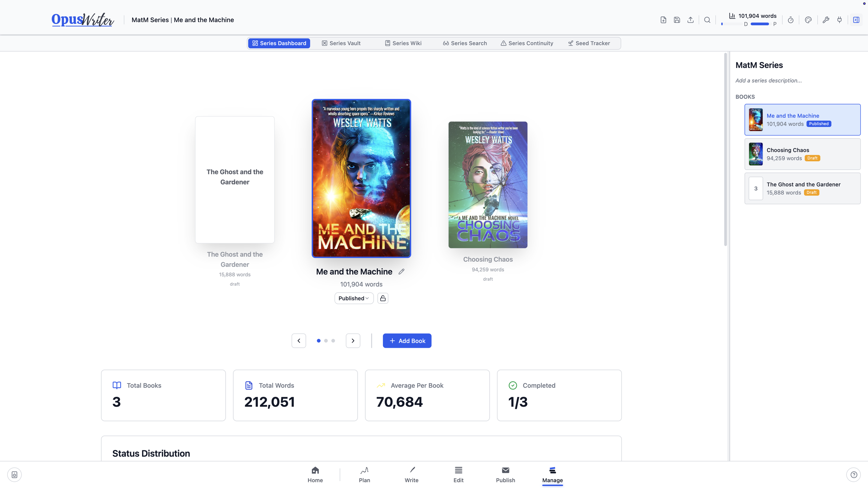Click the Add Book button

pyautogui.click(x=407, y=340)
